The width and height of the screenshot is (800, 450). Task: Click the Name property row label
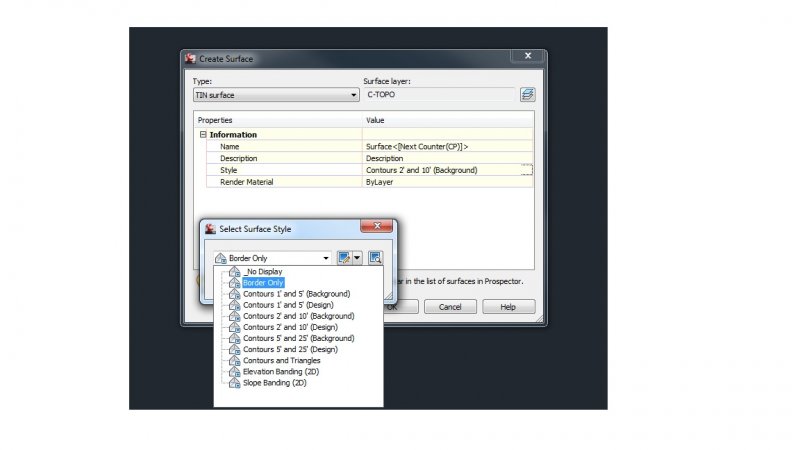pos(230,146)
